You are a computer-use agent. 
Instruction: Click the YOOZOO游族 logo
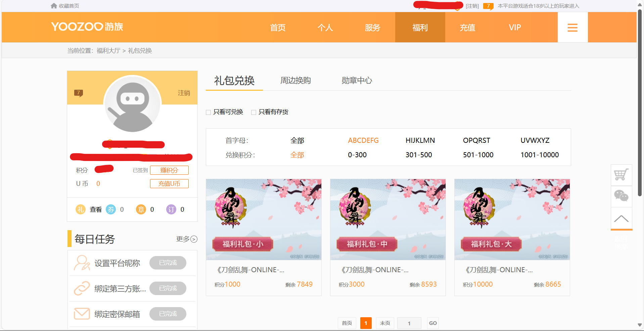click(87, 27)
